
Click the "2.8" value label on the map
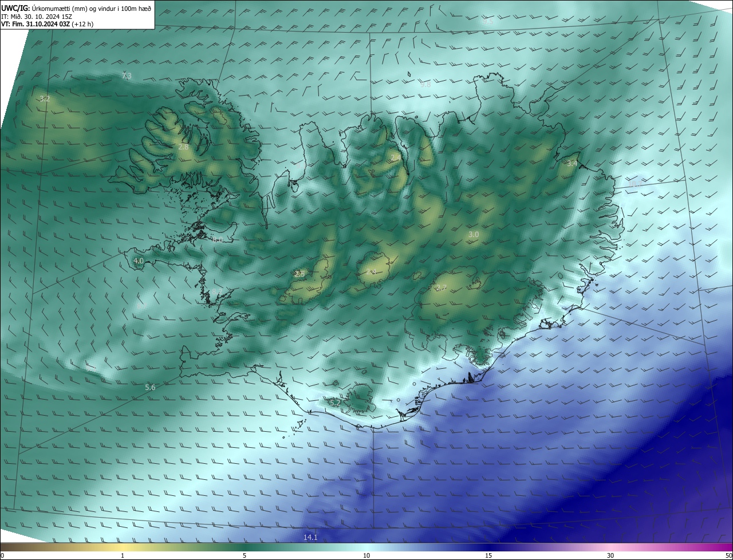183,147
